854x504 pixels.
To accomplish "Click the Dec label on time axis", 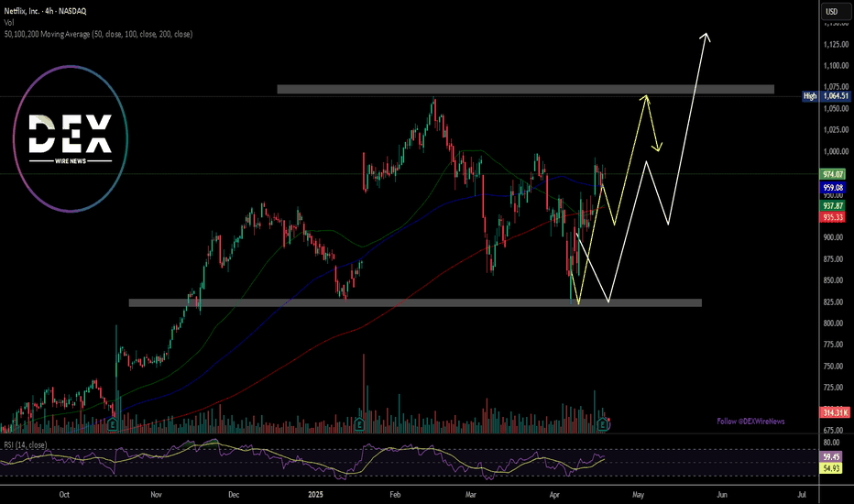I will click(x=234, y=495).
